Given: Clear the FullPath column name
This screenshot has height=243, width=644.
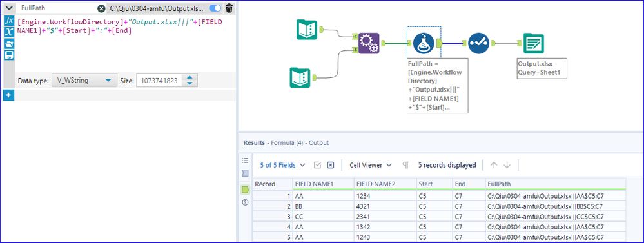Looking at the screenshot, I should click(x=101, y=8).
